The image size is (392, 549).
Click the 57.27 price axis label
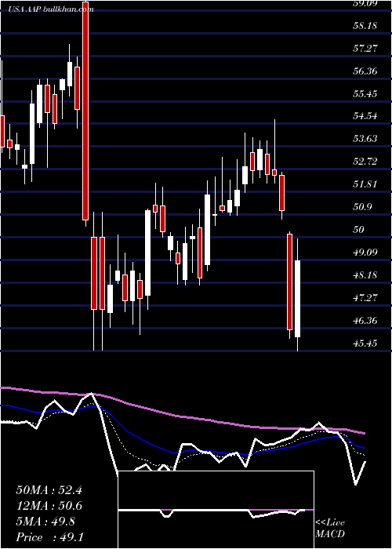(x=365, y=49)
